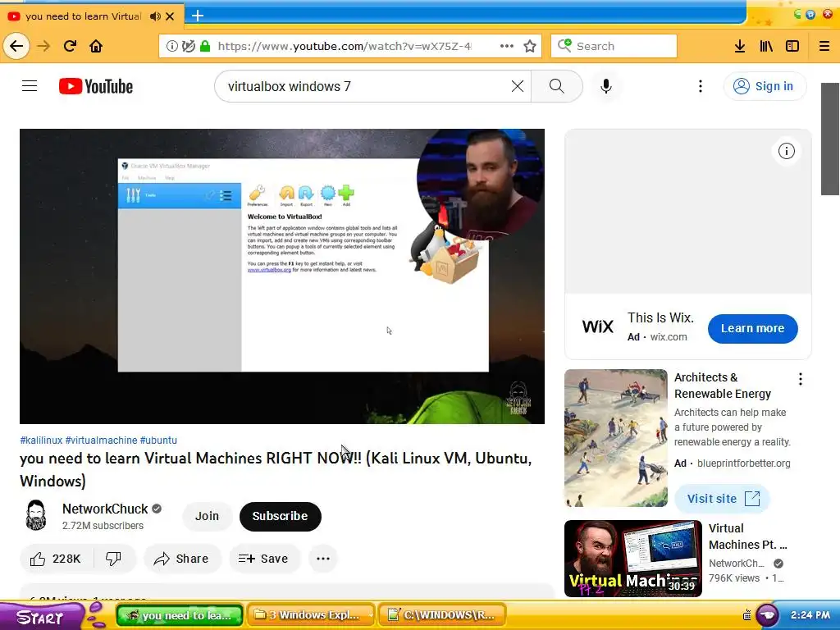Open the 'Virtual Machines Pt.' video title
This screenshot has width=840, height=630.
[748, 536]
